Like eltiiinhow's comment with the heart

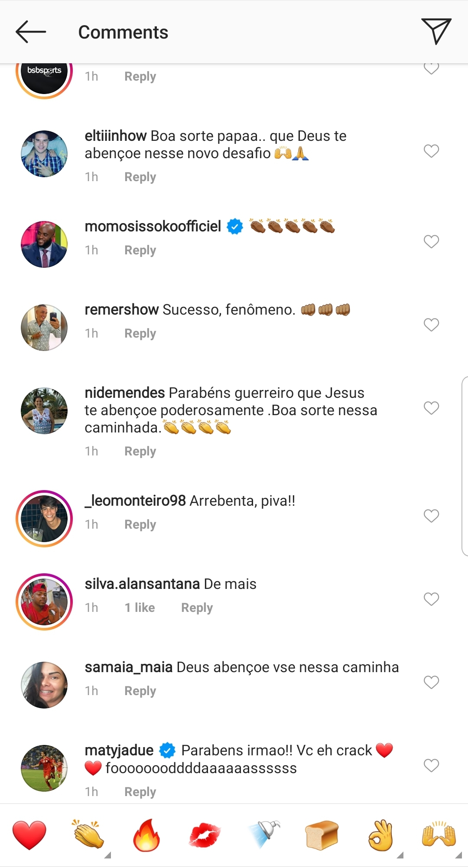[x=431, y=151]
